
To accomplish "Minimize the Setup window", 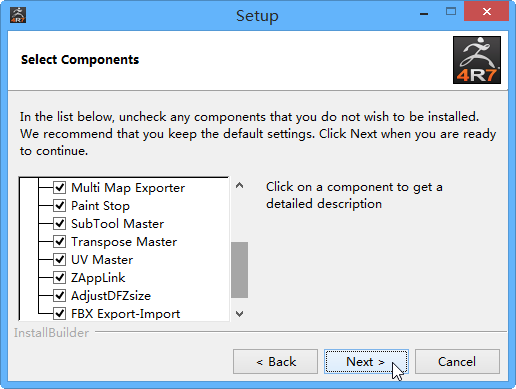I will coord(424,13).
